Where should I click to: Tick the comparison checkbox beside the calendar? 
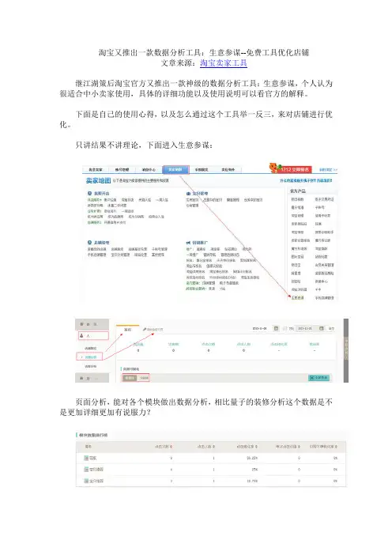coord(285,329)
